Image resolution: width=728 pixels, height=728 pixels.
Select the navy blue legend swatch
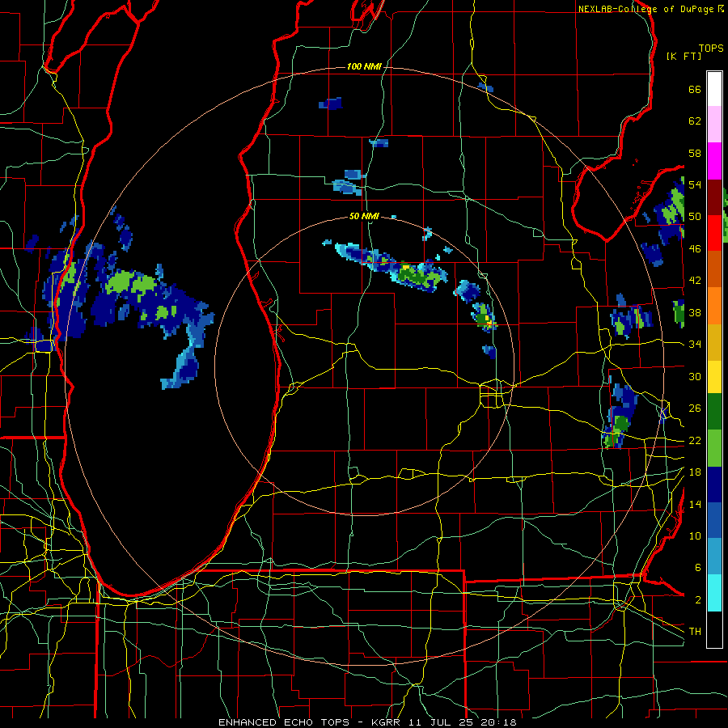[x=714, y=485]
